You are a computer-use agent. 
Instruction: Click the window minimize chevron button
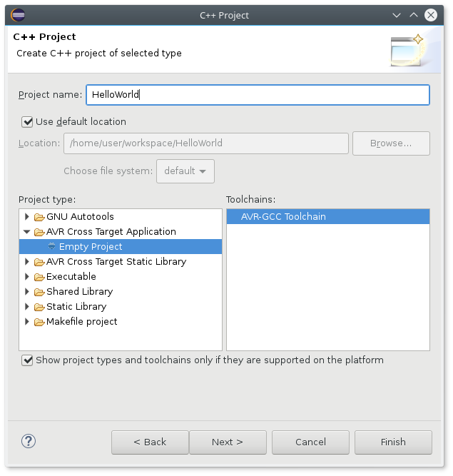pyautogui.click(x=396, y=15)
